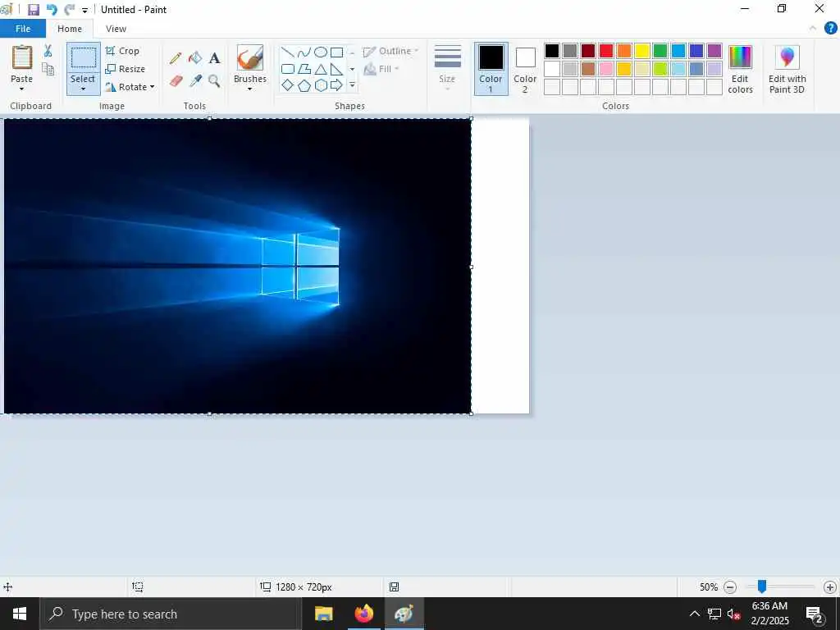This screenshot has width=840, height=630.
Task: Open the Select dropdown arrow
Action: click(x=83, y=89)
